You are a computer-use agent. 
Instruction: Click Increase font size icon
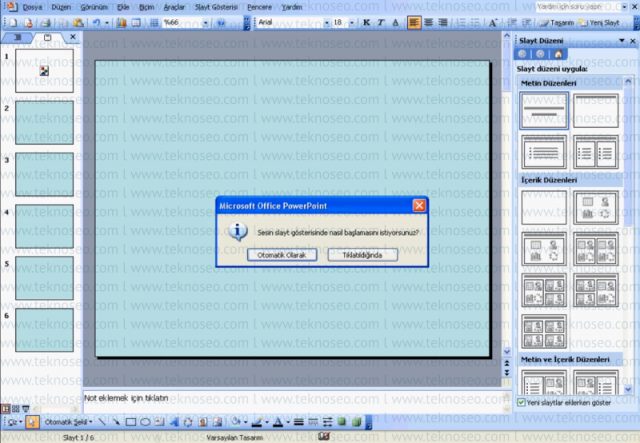[x=493, y=23]
